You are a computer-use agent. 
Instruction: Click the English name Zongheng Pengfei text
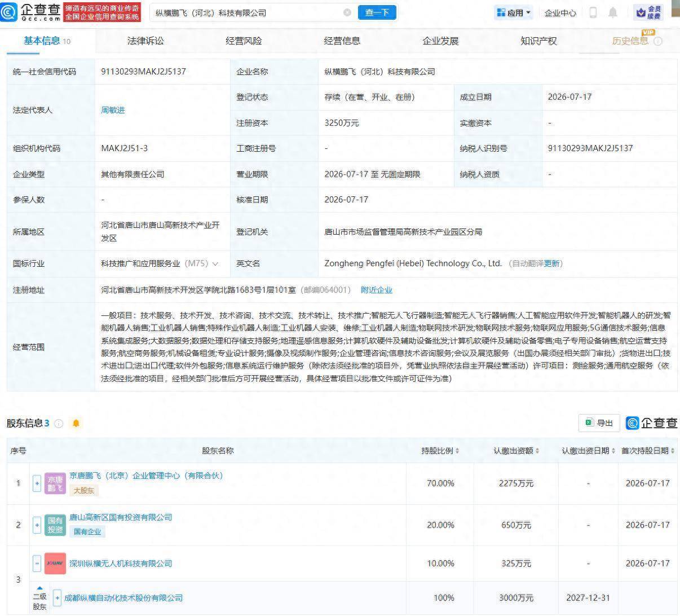[413, 263]
